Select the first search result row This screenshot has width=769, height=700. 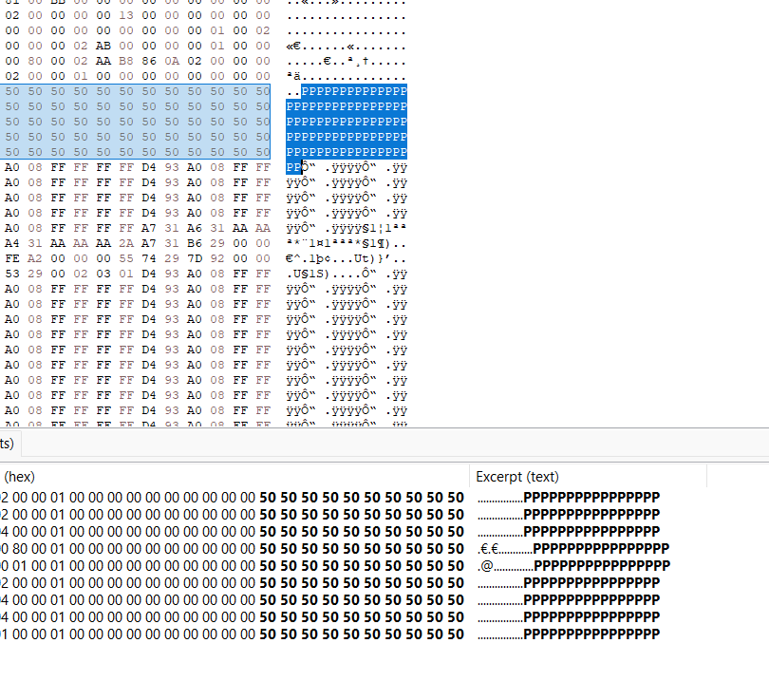pyautogui.click(x=384, y=498)
